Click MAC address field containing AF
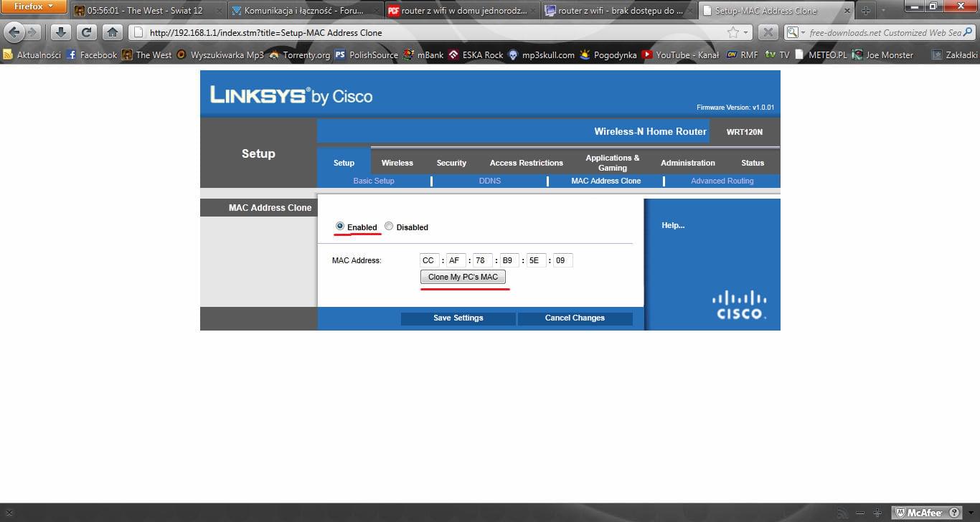The width and height of the screenshot is (980, 522). 456,260
